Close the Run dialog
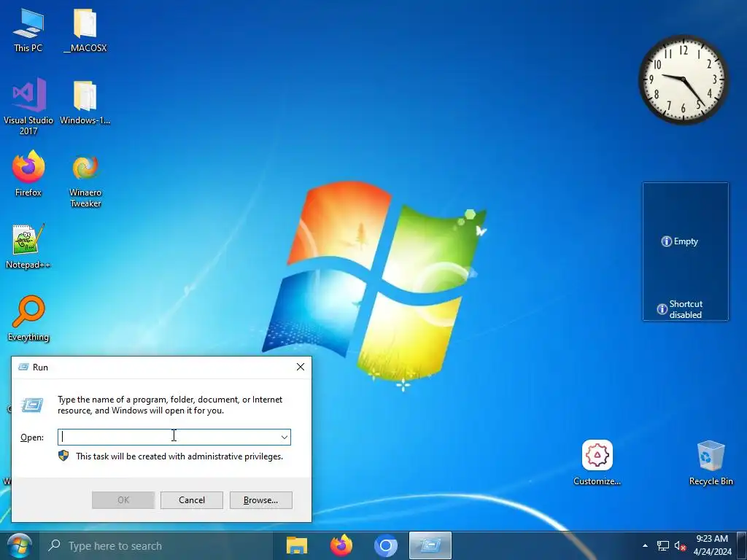Image resolution: width=747 pixels, height=560 pixels. point(301,367)
